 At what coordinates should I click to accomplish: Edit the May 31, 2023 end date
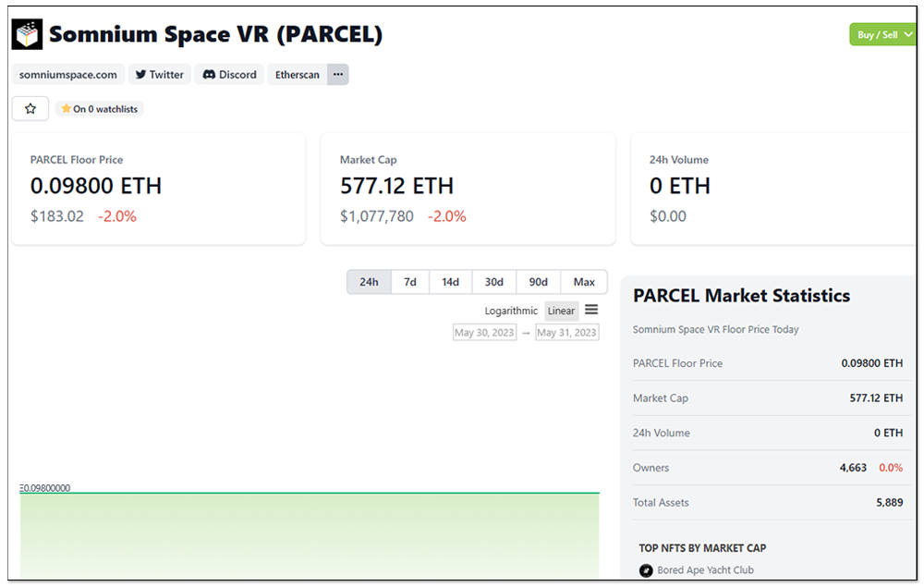(567, 333)
